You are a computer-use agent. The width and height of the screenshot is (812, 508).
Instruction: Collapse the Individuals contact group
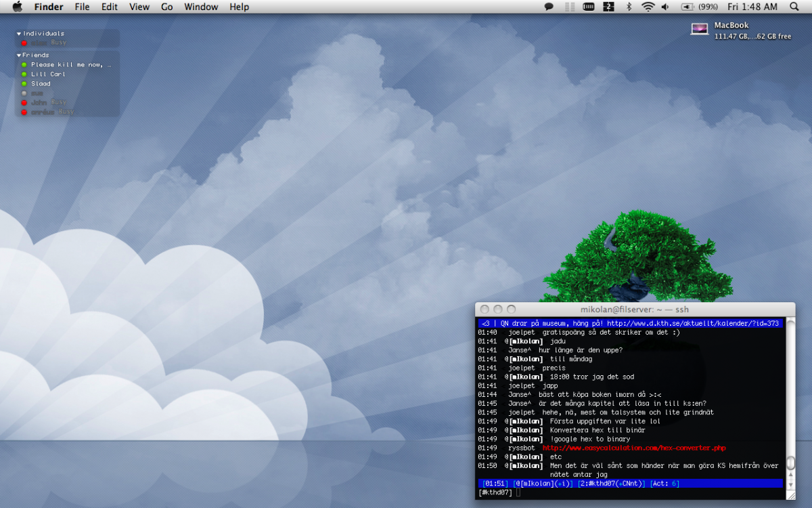20,34
